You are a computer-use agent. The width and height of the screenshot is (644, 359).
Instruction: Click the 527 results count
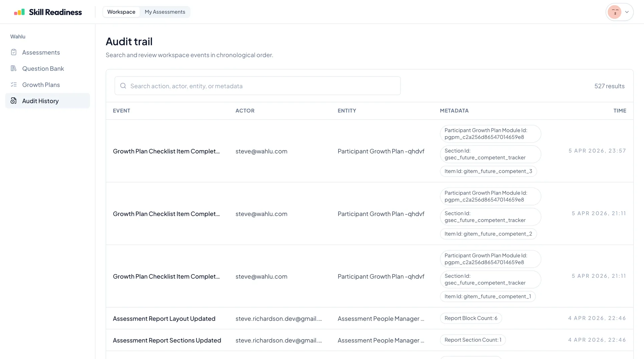click(x=609, y=86)
